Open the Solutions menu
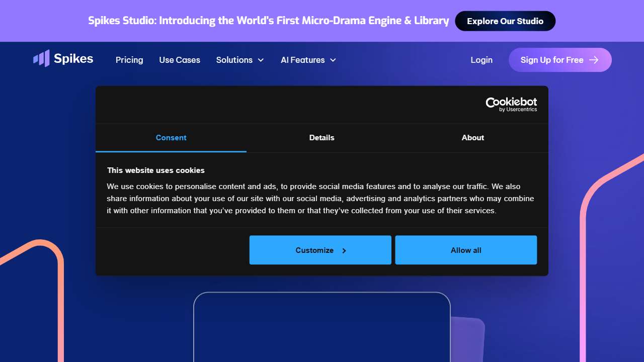Image resolution: width=644 pixels, height=362 pixels. [x=234, y=60]
